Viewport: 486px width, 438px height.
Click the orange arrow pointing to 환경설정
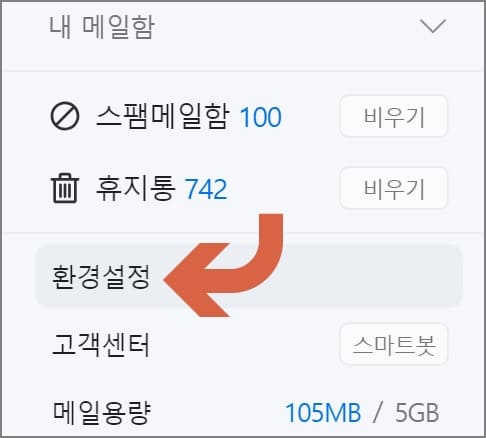[223, 265]
